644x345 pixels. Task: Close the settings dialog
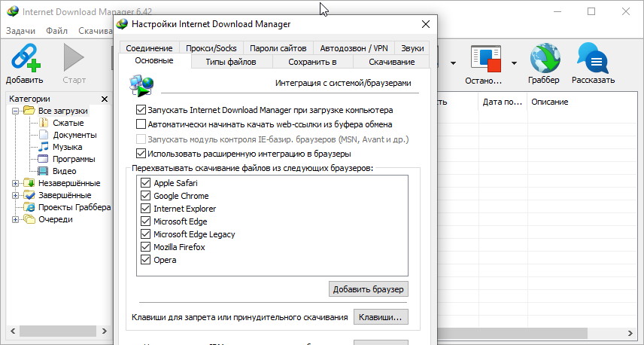[x=426, y=24]
